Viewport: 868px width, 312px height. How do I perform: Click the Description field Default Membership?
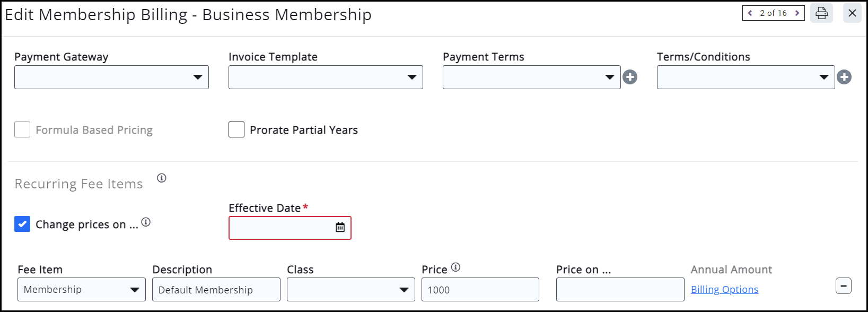216,290
